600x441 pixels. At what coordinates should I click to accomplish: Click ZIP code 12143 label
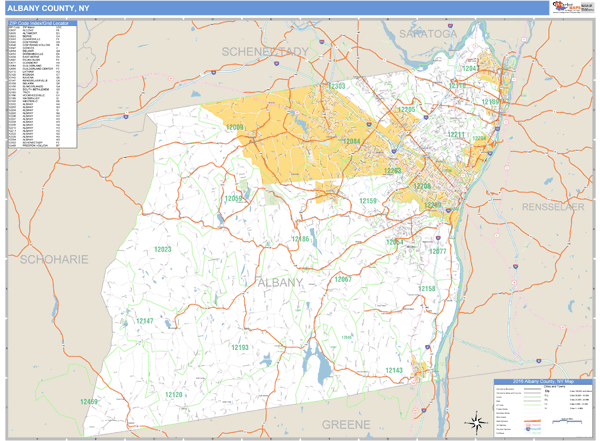coord(395,370)
